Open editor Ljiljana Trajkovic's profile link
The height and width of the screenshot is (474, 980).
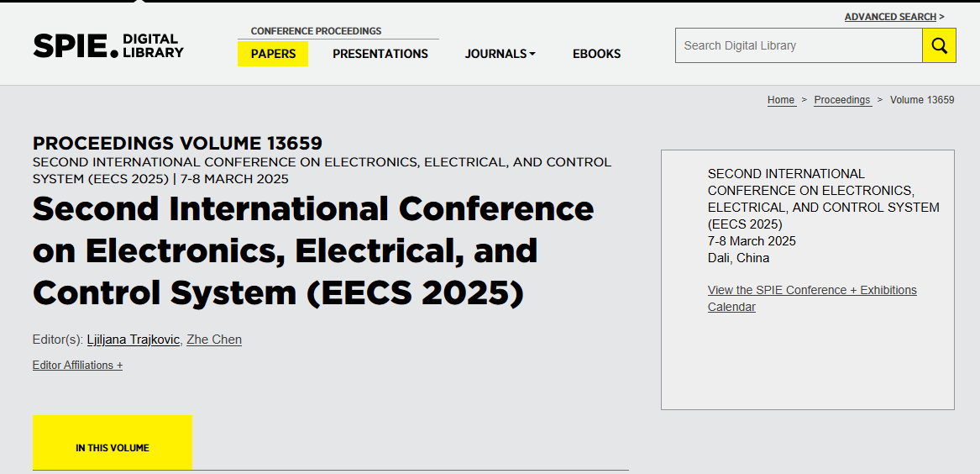click(x=133, y=340)
